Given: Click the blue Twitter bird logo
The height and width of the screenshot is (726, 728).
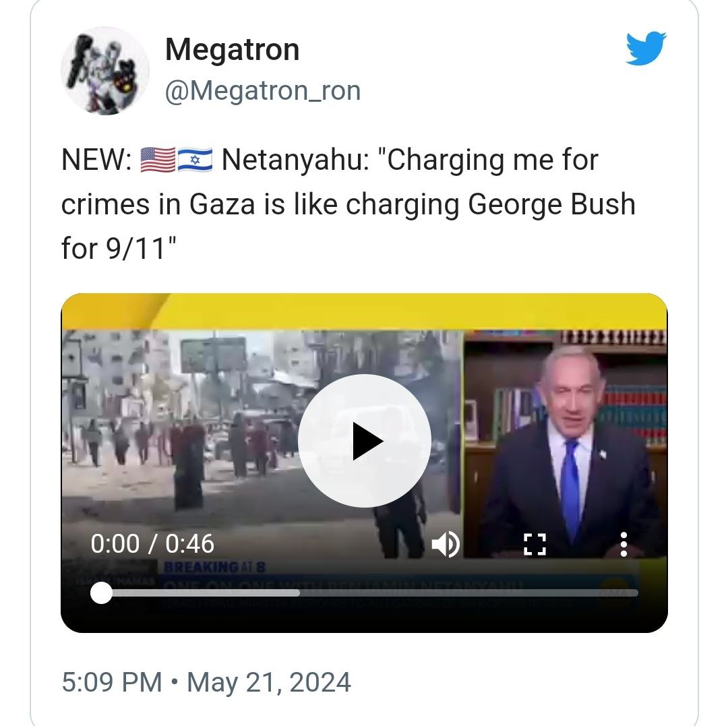Looking at the screenshot, I should (646, 49).
